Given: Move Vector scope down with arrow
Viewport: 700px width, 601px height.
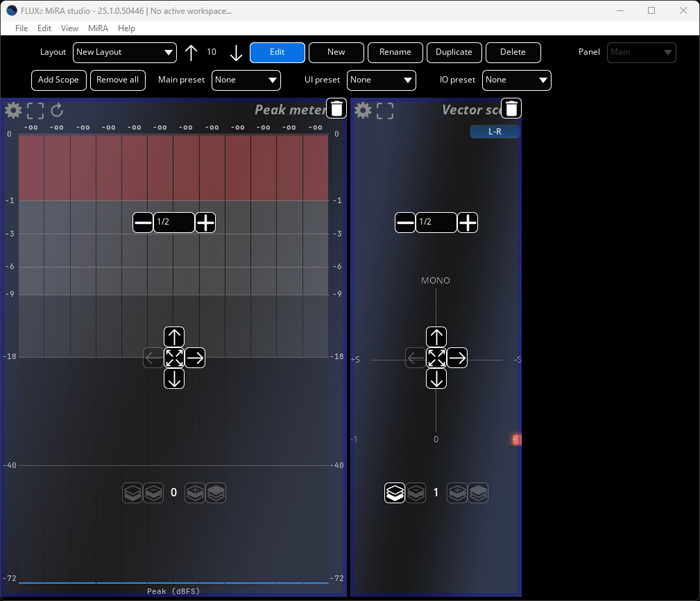Looking at the screenshot, I should click(436, 379).
